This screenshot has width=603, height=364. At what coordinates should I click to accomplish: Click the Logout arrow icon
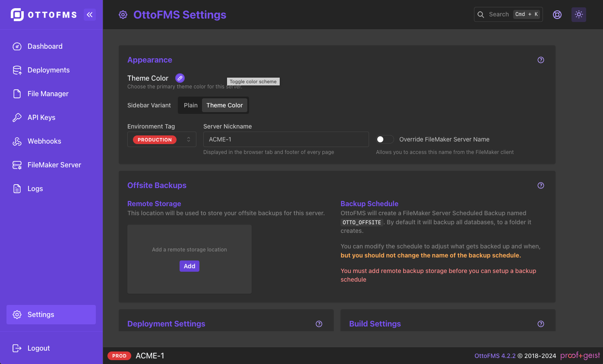(17, 348)
